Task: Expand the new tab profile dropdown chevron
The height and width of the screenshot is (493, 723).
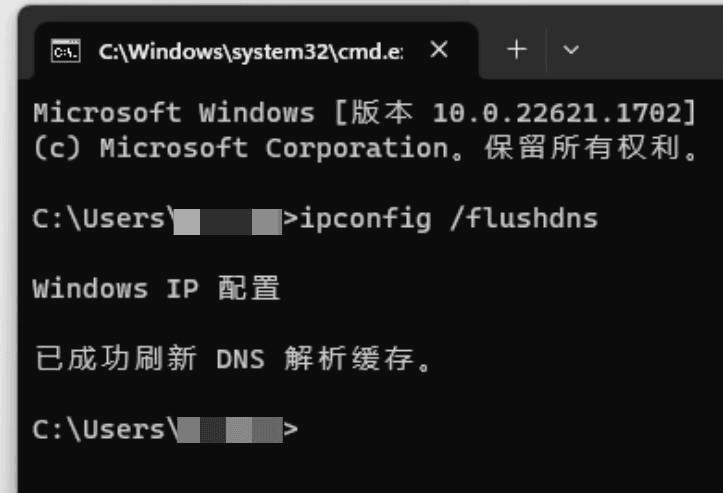Action: [x=571, y=49]
